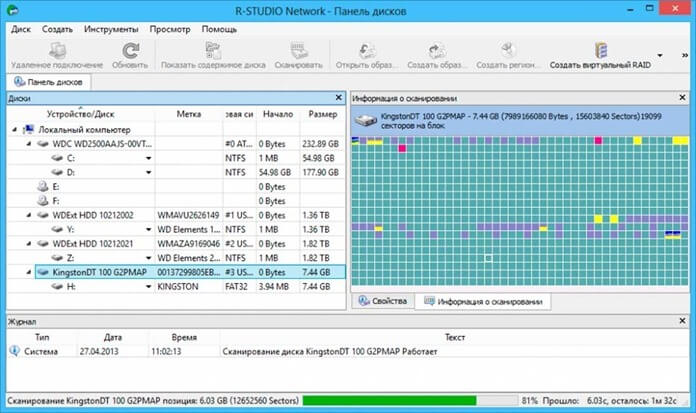Sort by Устройство/Диск column header

pos(80,114)
